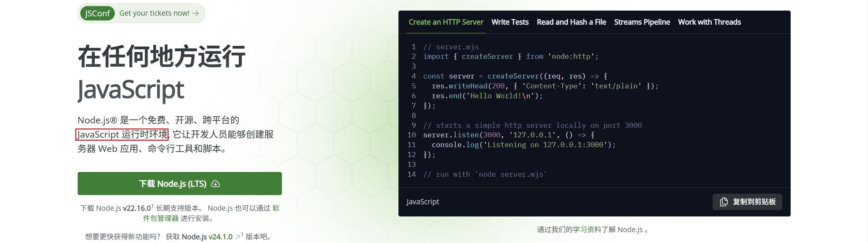Click the 复制到剪贴板 copy button

[x=747, y=202]
